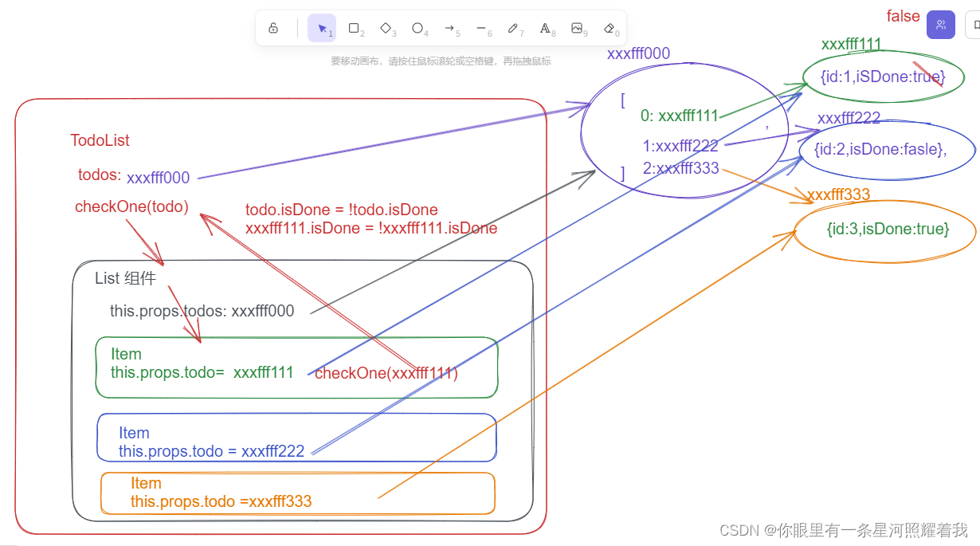Choose the Line tool

tap(481, 28)
